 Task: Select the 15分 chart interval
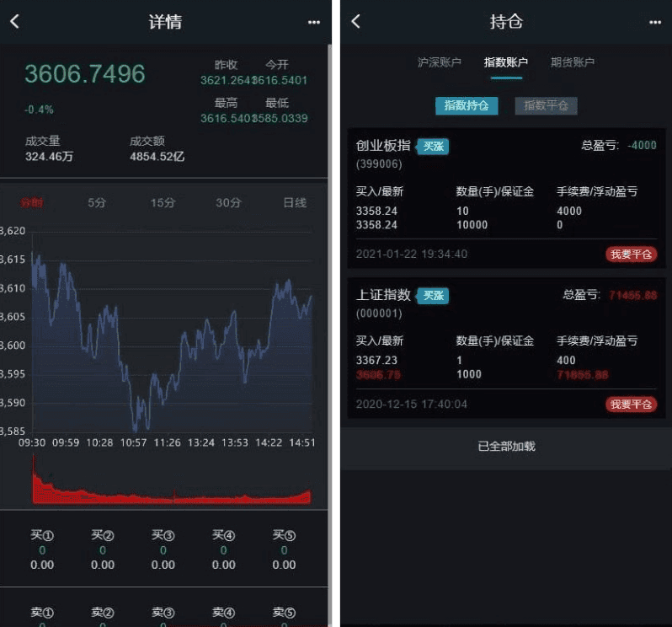click(163, 203)
